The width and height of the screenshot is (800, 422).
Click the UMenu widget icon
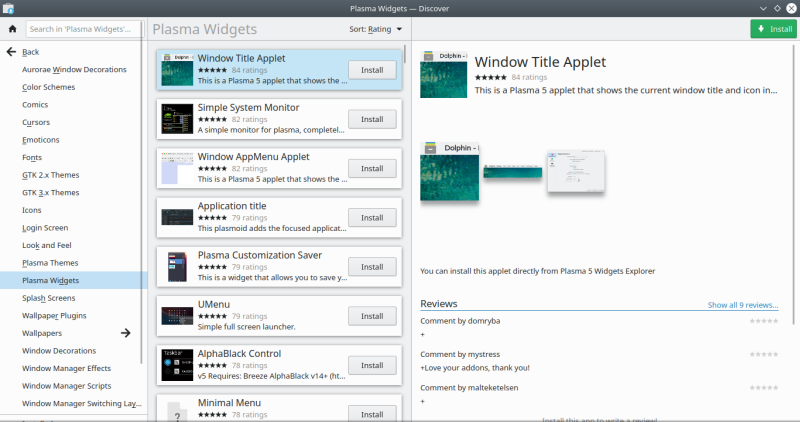177,316
